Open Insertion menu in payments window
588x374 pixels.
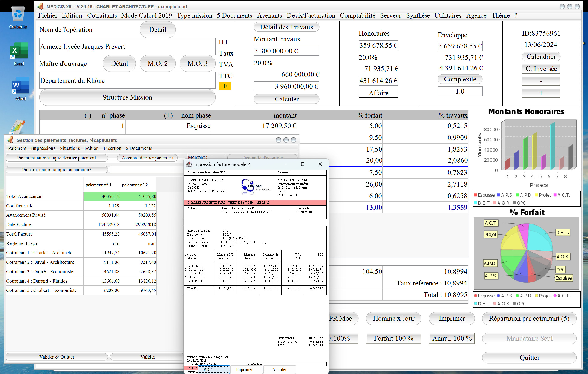pos(112,148)
